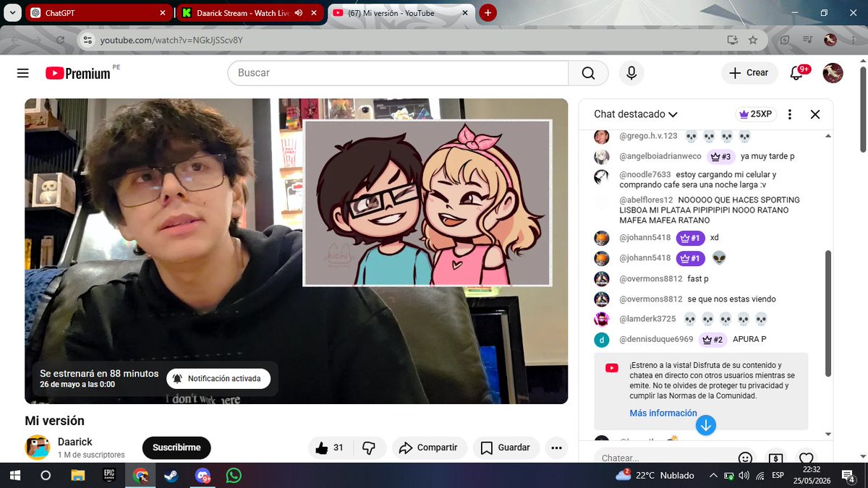Toggle the Notificación activada reminder
The width and height of the screenshot is (868, 488).
pyautogui.click(x=218, y=379)
